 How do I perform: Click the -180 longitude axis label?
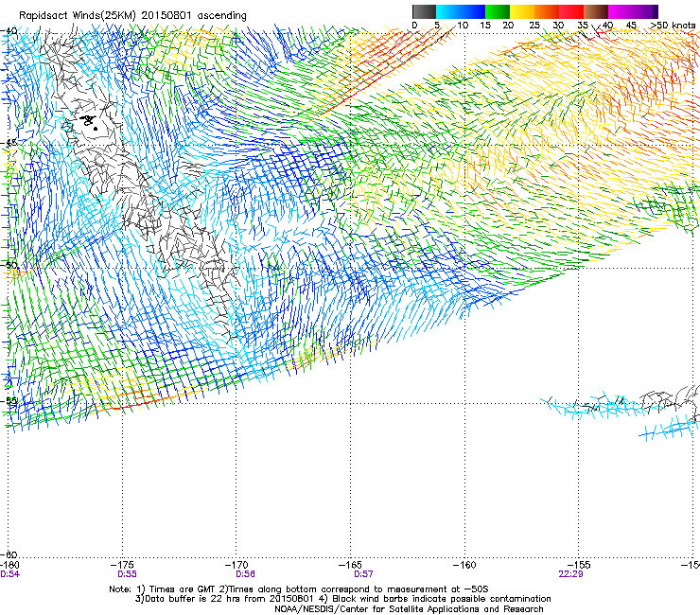[9, 565]
